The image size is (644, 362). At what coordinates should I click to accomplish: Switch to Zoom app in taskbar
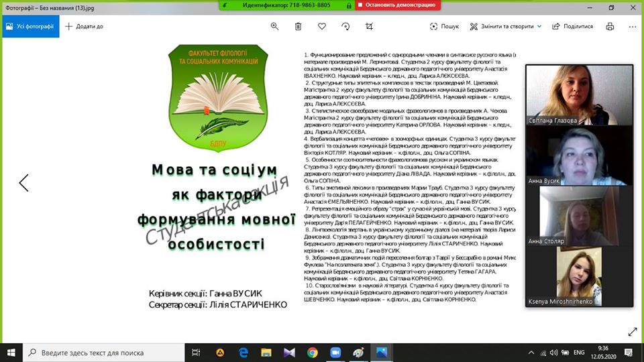pos(335,353)
